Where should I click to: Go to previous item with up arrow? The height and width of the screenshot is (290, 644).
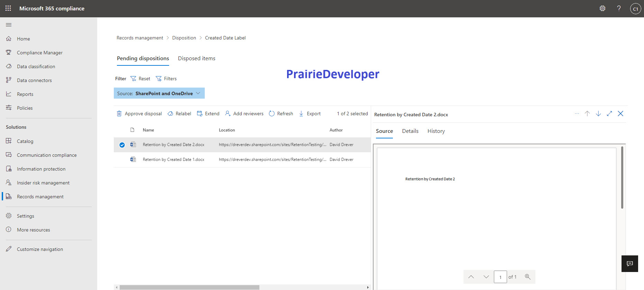[587, 114]
